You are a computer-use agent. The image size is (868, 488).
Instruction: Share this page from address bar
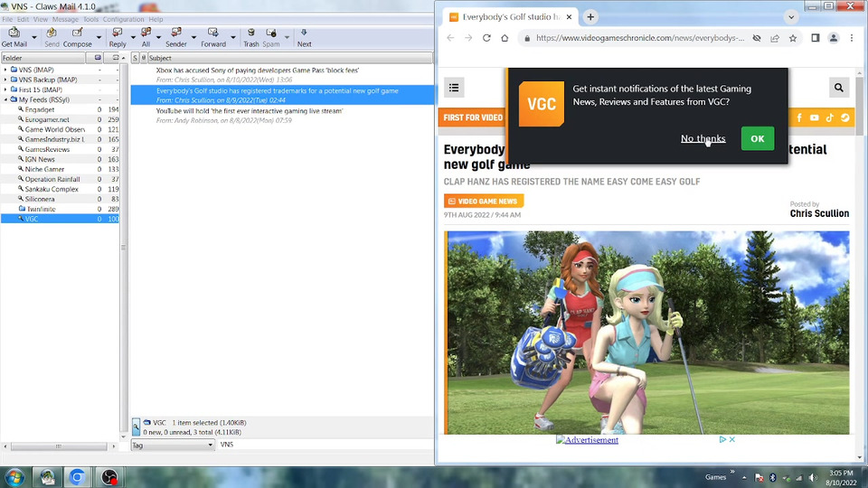point(775,38)
